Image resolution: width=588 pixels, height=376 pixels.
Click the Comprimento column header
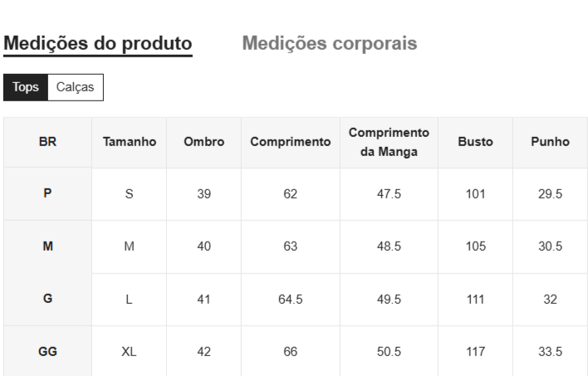pos(290,142)
